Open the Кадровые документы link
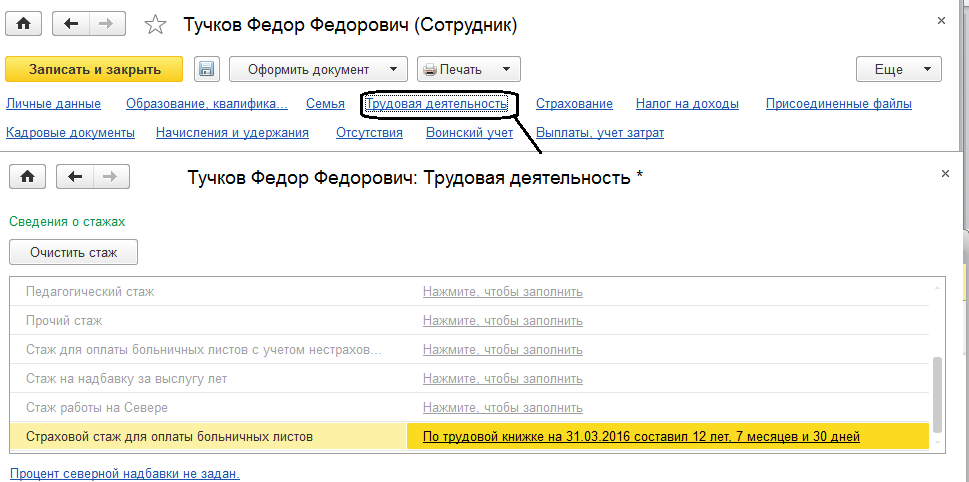Screen dimensions: 969x482 pyautogui.click(x=70, y=132)
